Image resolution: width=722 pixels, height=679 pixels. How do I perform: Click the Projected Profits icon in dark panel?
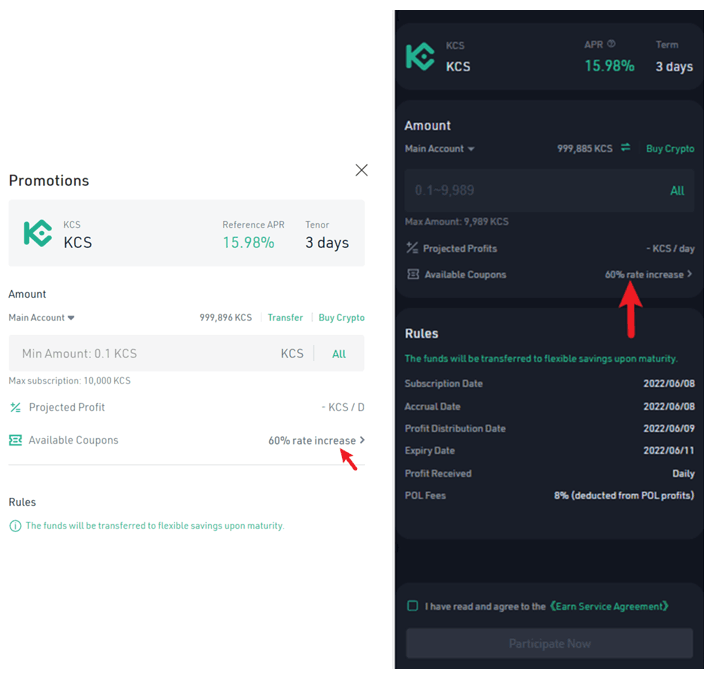coord(412,248)
